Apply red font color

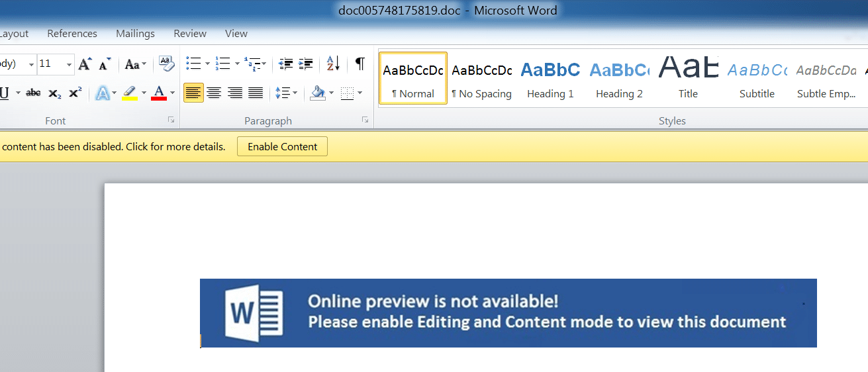[x=159, y=93]
